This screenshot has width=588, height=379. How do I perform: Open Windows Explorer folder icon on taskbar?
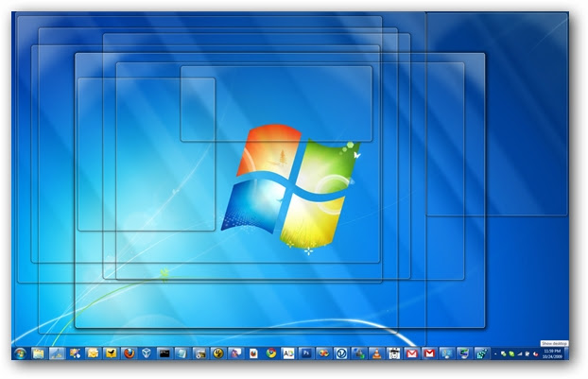(38, 353)
